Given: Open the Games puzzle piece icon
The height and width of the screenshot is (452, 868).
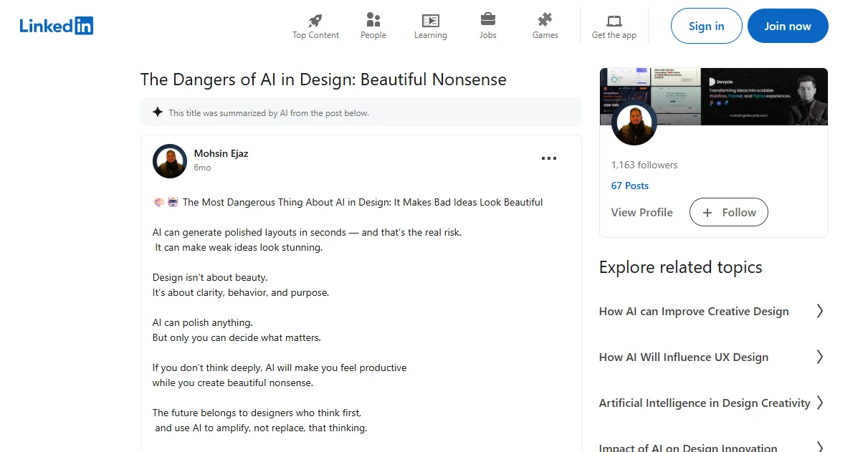Looking at the screenshot, I should [545, 20].
